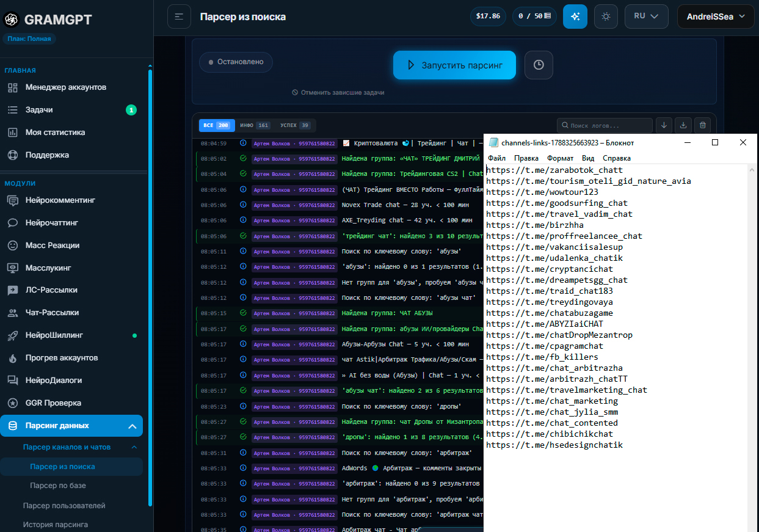Viewport: 759px width, 532px height.
Task: Open the RU language dropdown
Action: tap(647, 16)
